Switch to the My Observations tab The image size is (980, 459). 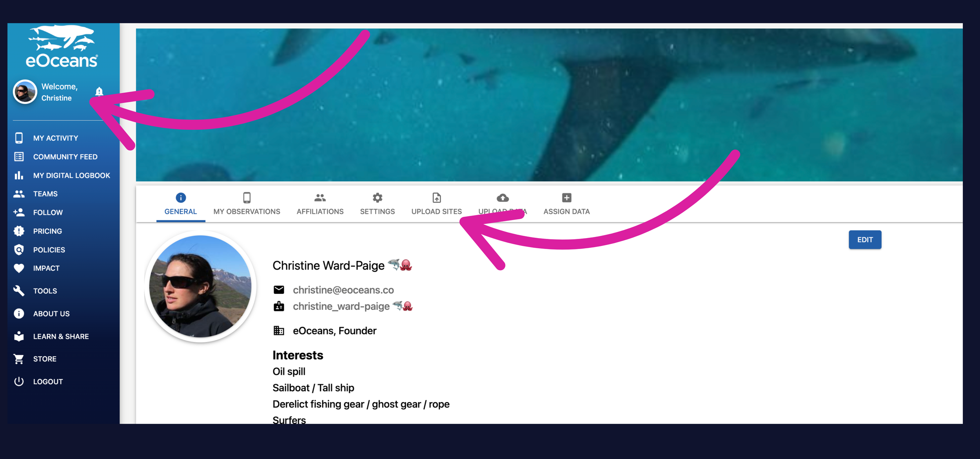(x=247, y=204)
